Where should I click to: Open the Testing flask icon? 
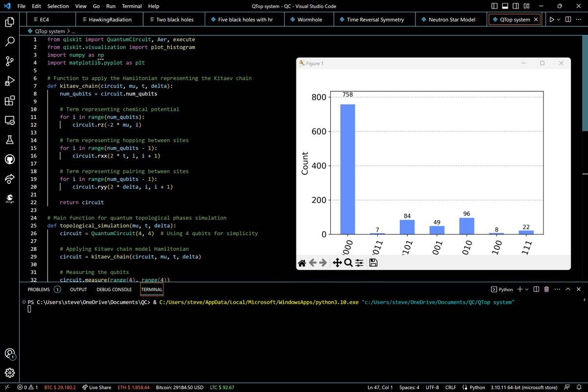[9, 140]
